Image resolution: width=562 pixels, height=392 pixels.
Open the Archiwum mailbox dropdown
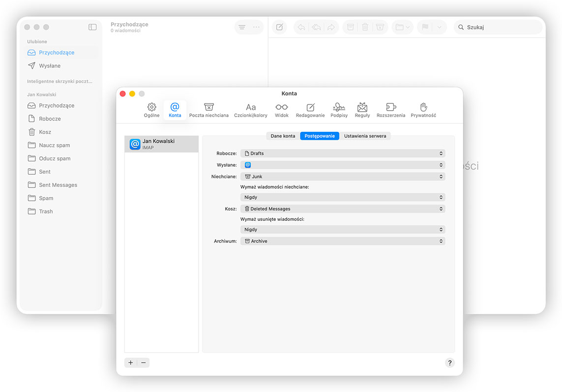[343, 241]
